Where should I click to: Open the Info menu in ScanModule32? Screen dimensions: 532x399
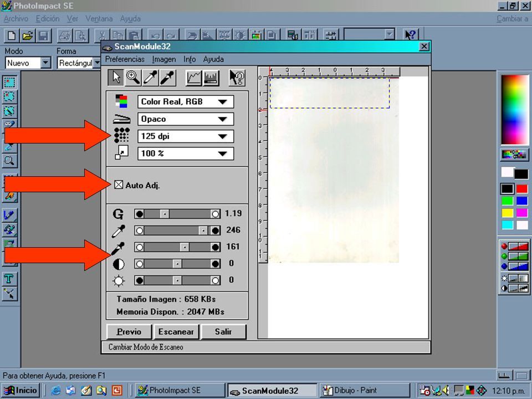point(190,59)
